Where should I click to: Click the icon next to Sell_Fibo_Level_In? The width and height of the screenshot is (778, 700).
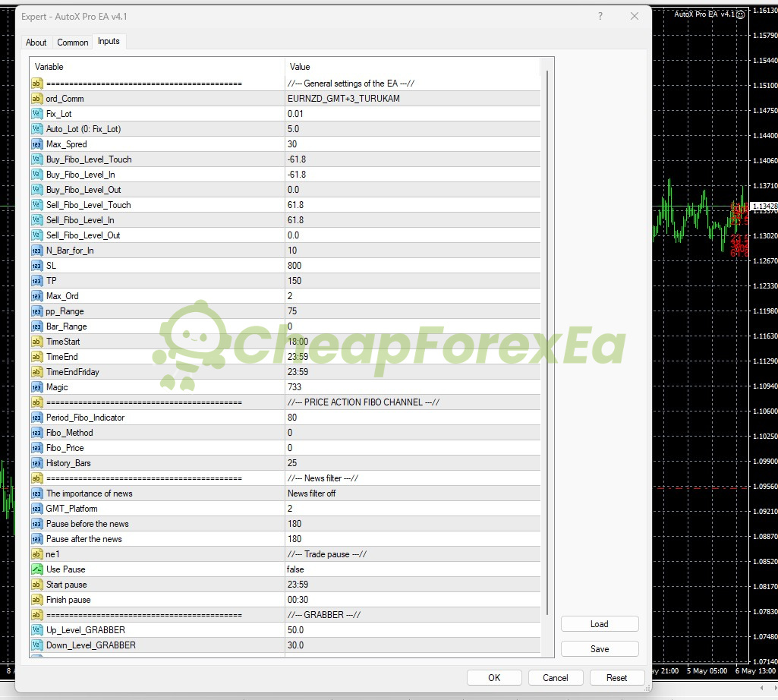[37, 220]
